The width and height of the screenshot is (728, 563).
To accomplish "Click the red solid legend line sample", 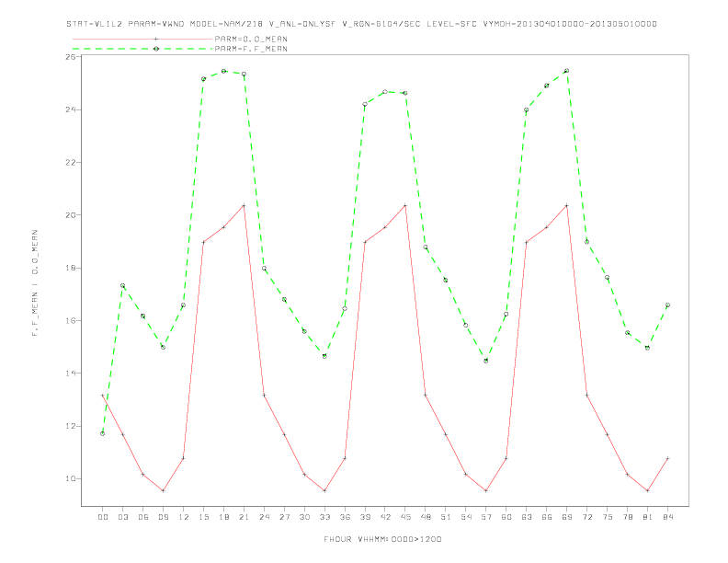I will click(142, 39).
